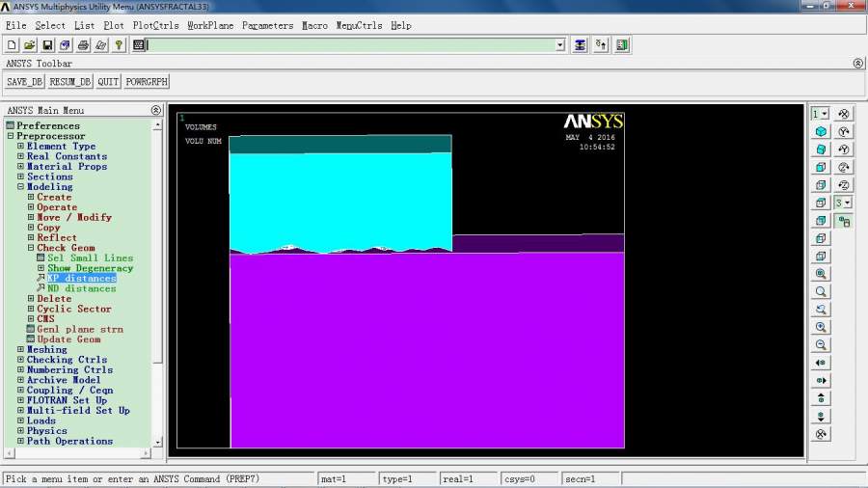Collapse the ANSYS Main Menu panel button

pyautogui.click(x=155, y=110)
